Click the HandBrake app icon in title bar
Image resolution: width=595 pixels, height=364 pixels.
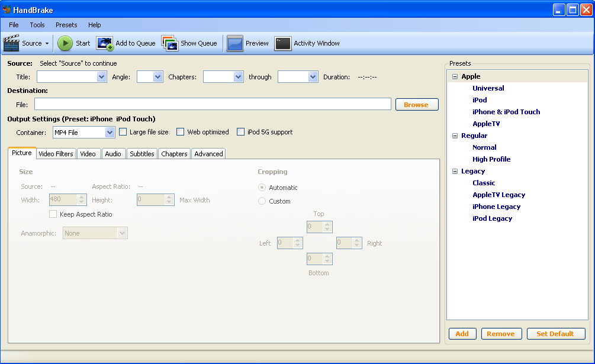coord(7,9)
